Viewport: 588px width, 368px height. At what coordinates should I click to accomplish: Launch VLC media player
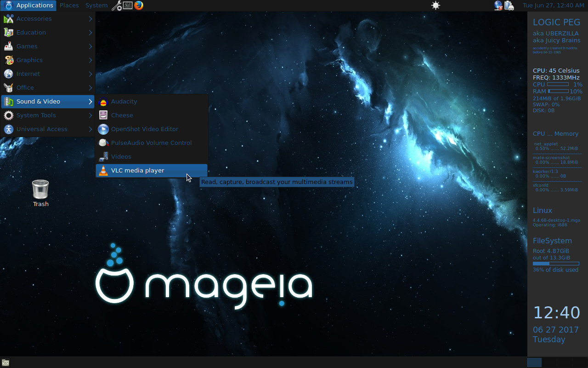pos(152,171)
